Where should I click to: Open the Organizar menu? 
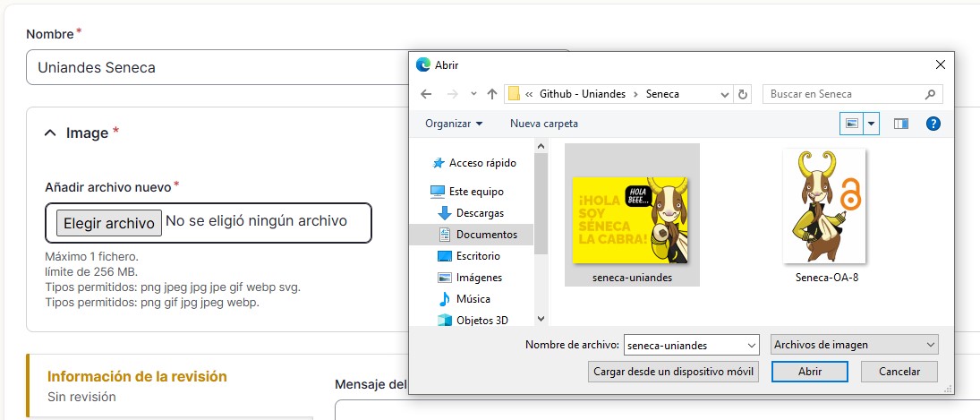454,124
